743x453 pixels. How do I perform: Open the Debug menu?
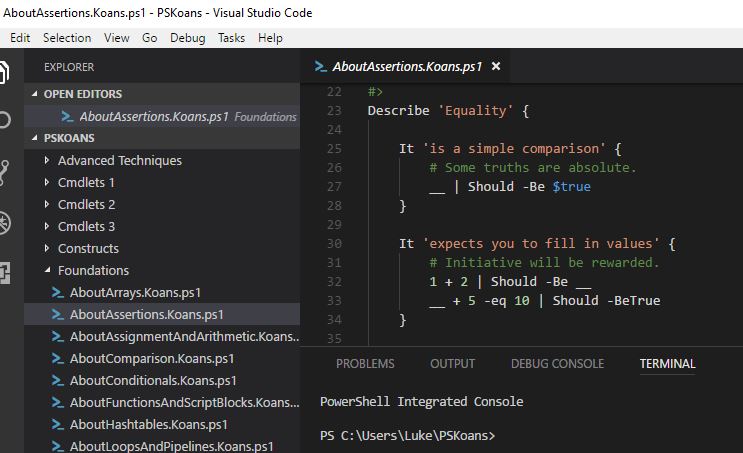pos(188,38)
